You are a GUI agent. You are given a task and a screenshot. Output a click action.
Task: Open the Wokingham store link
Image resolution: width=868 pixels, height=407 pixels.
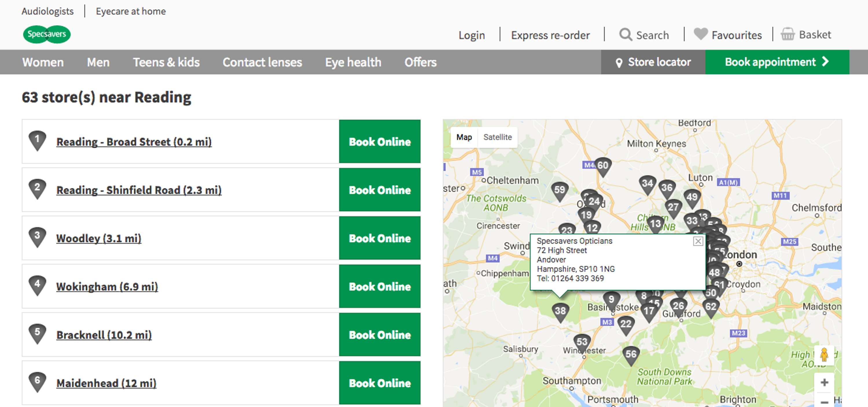coord(107,286)
